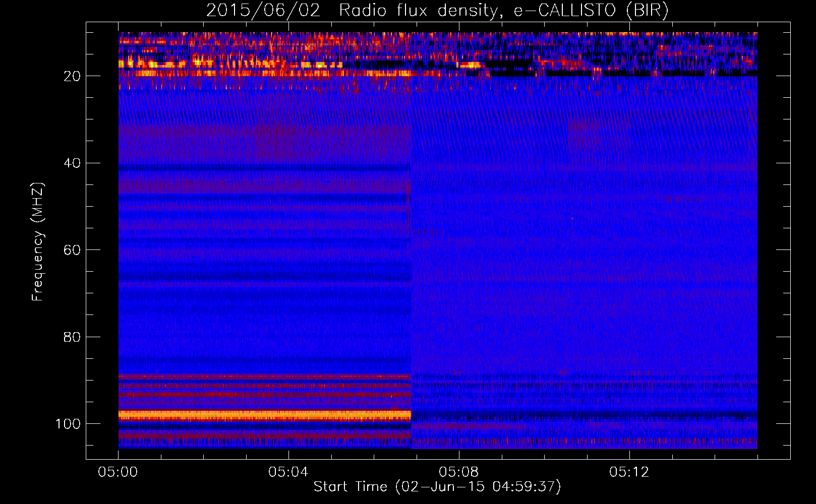Click the '80' frequency tick label

click(73, 337)
